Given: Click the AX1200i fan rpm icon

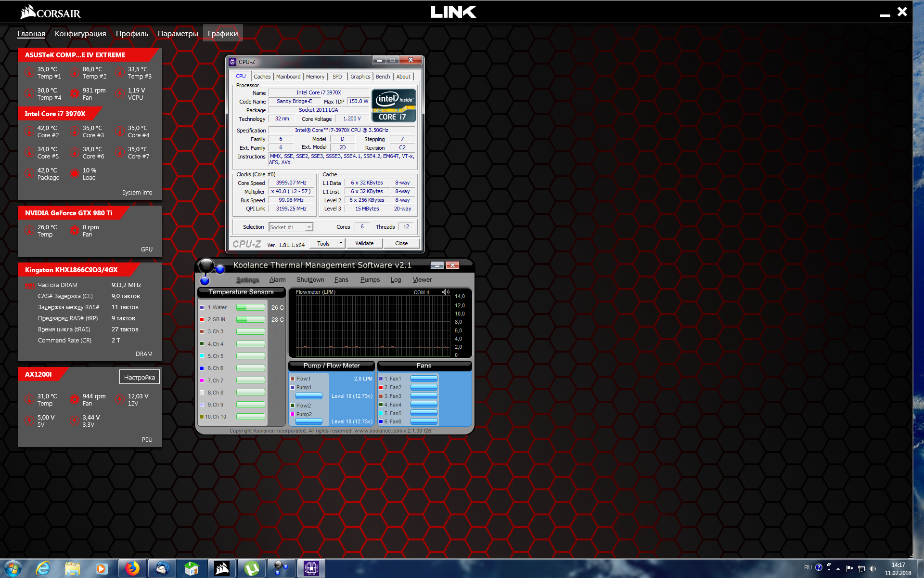Looking at the screenshot, I should (75, 399).
